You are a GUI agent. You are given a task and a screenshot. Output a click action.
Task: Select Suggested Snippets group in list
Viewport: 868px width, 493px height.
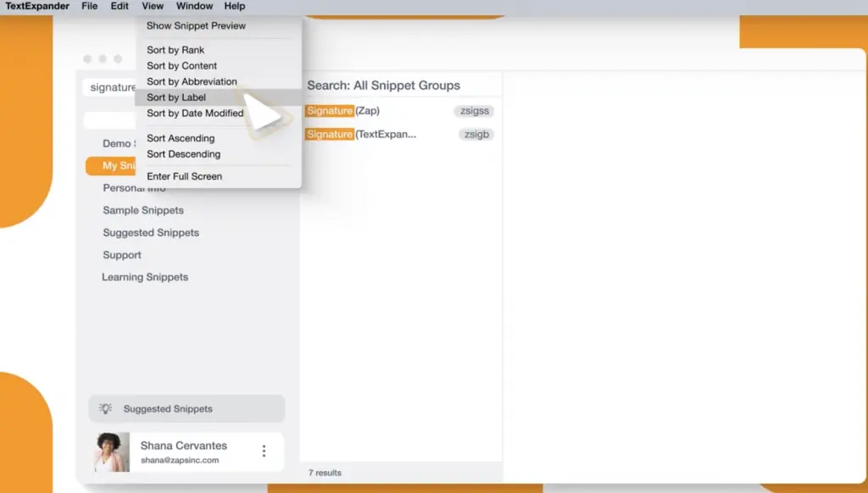(151, 233)
